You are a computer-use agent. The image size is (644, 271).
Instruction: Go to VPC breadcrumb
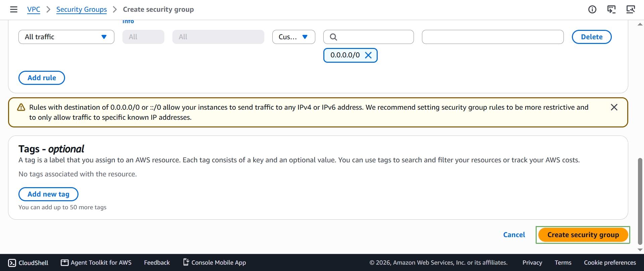click(34, 9)
